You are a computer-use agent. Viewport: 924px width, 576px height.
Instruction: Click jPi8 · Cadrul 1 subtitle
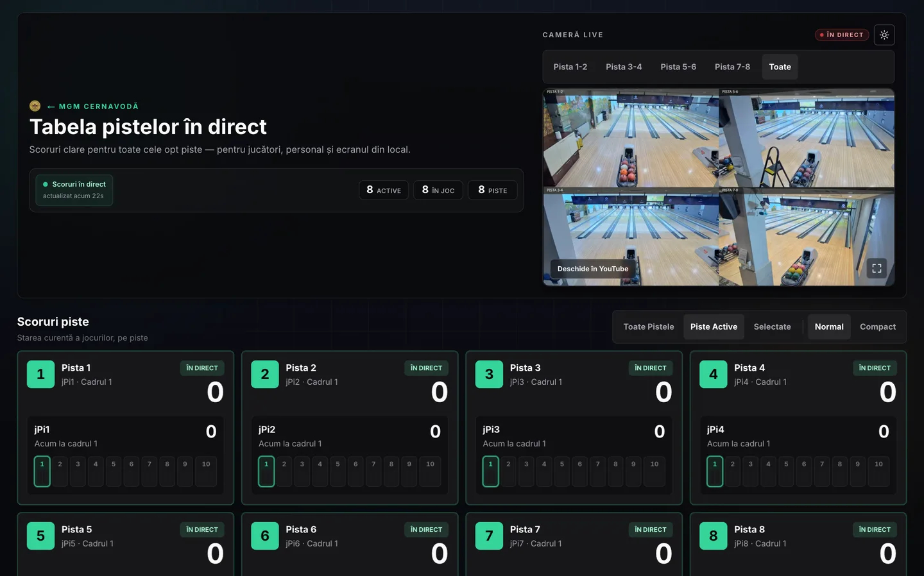pos(760,543)
